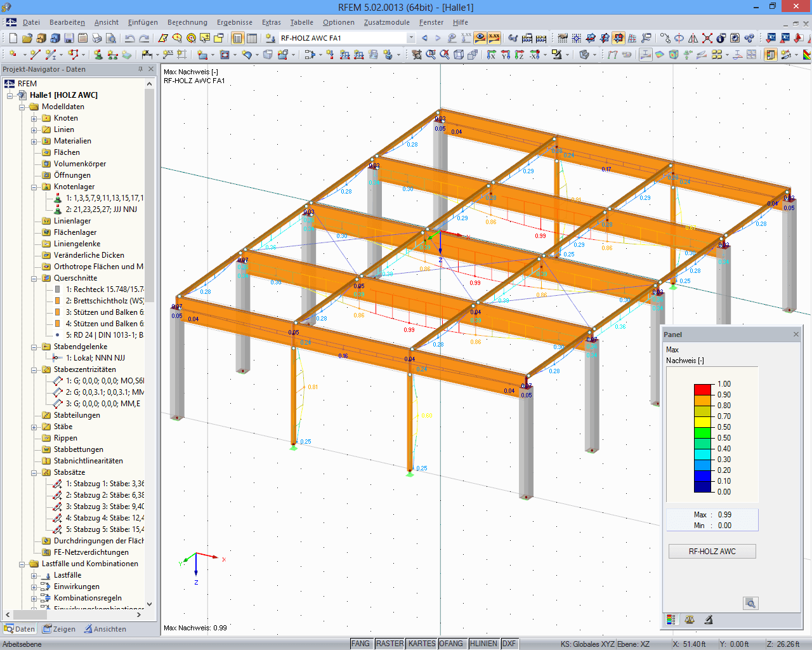Image resolution: width=812 pixels, height=650 pixels.
Task: Click the red 1.00 color scale swatch
Action: [703, 389]
